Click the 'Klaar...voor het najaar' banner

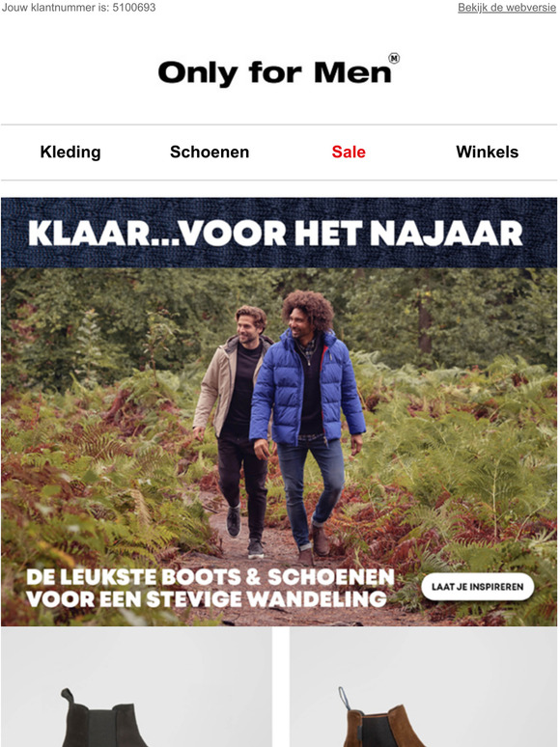pyautogui.click(x=279, y=233)
